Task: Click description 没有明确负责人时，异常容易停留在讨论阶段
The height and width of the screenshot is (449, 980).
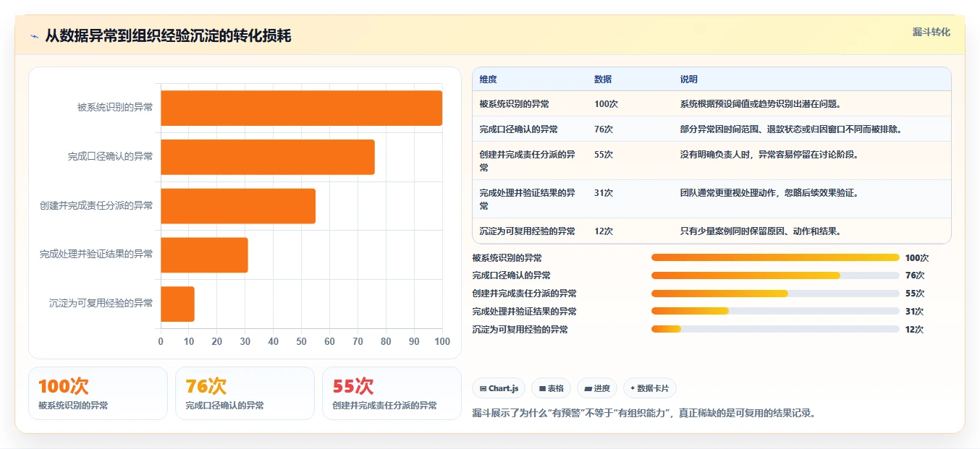Action: coord(769,155)
